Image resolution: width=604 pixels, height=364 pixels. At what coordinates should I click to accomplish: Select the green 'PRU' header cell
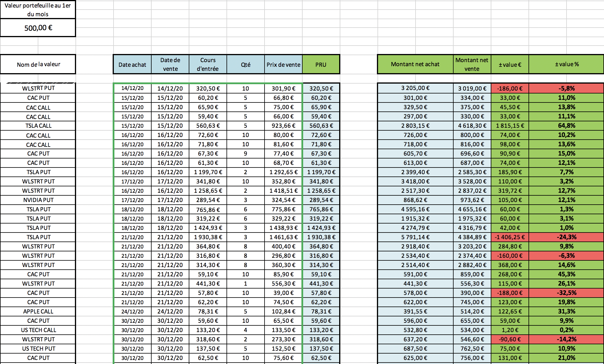(321, 64)
